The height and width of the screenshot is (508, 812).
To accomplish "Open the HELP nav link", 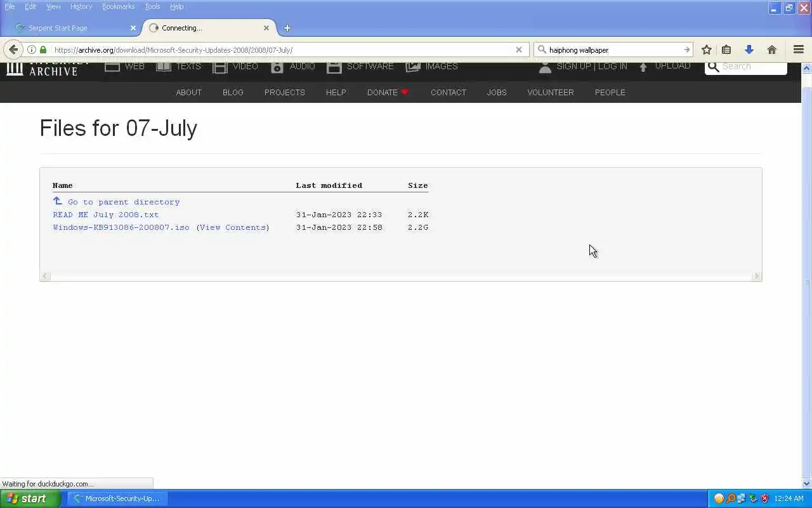I will click(x=336, y=92).
